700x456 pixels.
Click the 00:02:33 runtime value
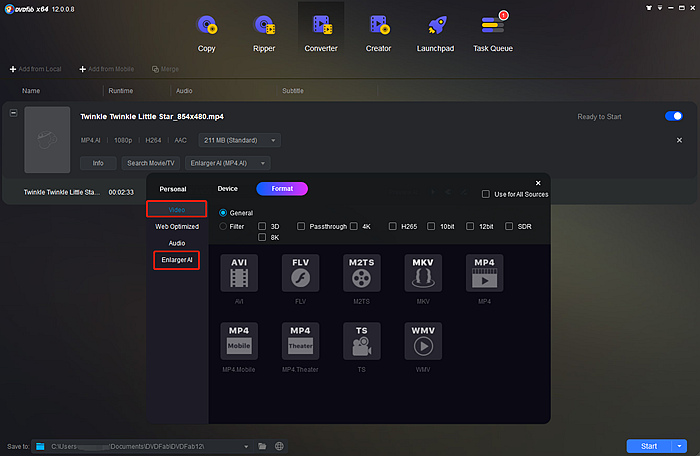[121, 192]
